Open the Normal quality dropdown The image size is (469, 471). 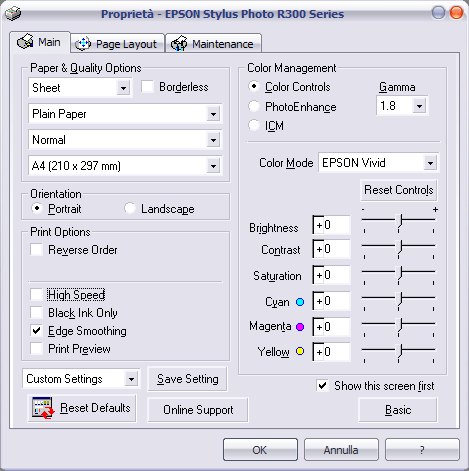click(x=125, y=140)
